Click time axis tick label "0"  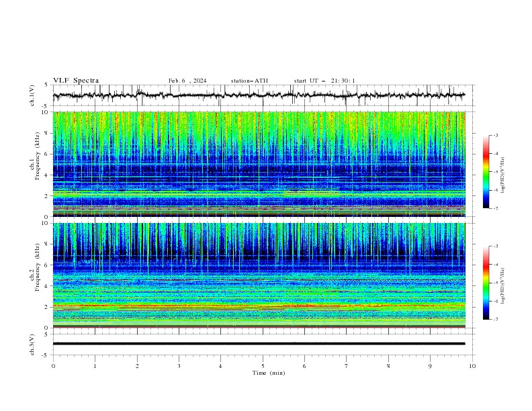pyautogui.click(x=53, y=366)
